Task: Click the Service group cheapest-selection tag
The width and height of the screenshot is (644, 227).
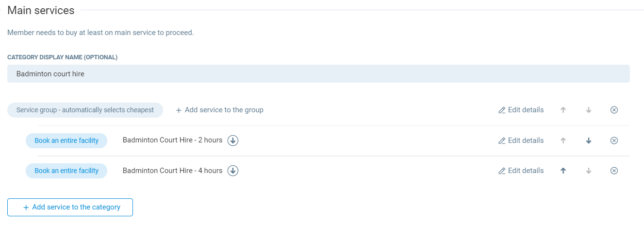Action: [85, 110]
